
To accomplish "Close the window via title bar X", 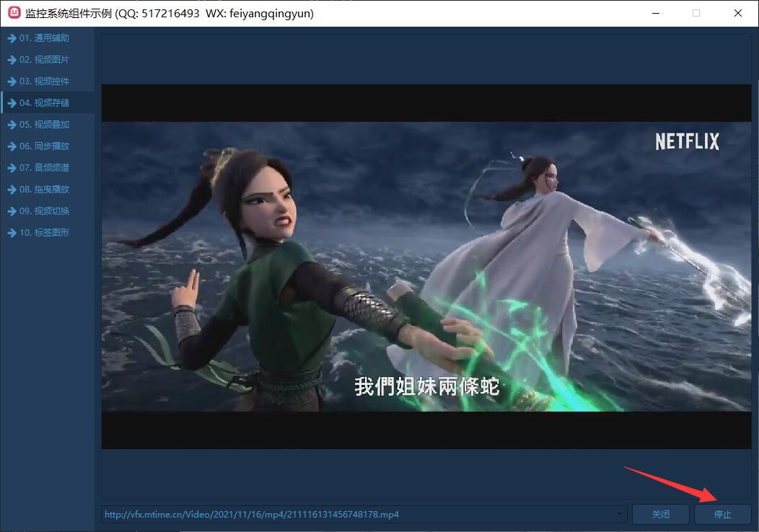I will pos(737,13).
